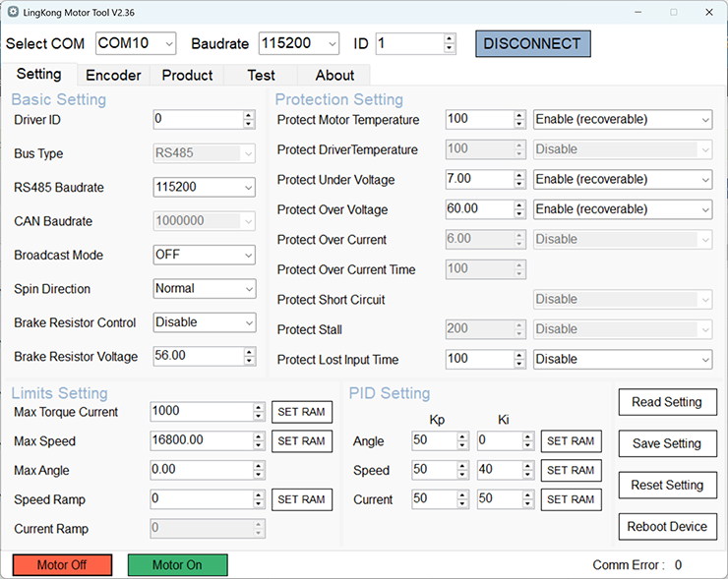
Task: Turn the motor on with Motor On
Action: coord(176,565)
